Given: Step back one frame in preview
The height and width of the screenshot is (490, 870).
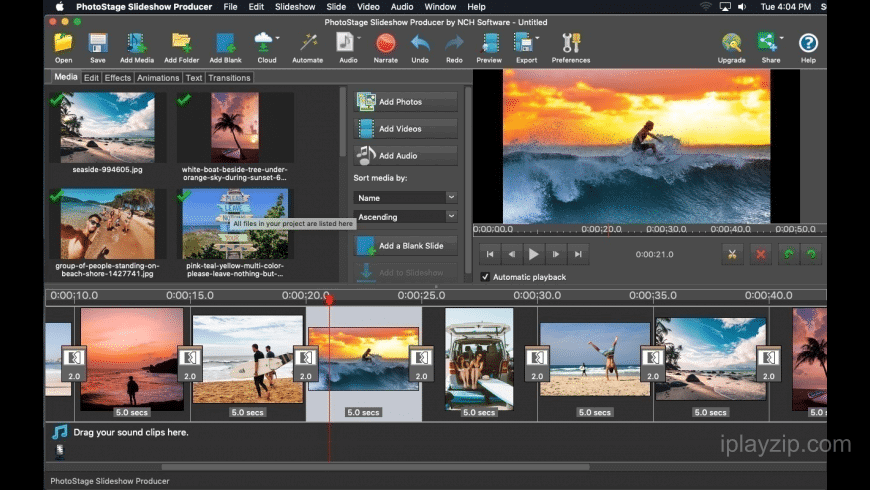Looking at the screenshot, I should coord(512,254).
